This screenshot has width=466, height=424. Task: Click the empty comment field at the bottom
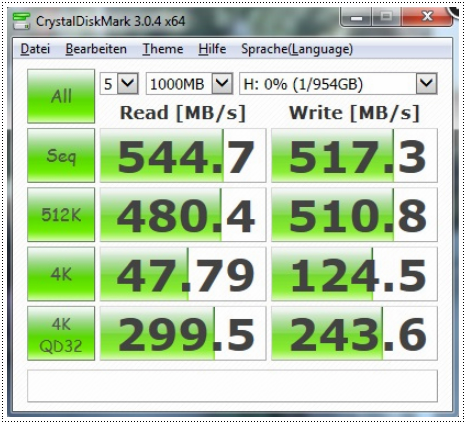[232, 386]
